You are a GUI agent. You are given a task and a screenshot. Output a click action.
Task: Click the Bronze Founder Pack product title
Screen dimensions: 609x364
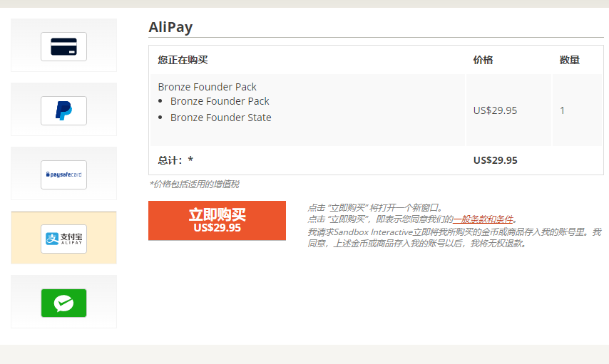[x=207, y=86]
